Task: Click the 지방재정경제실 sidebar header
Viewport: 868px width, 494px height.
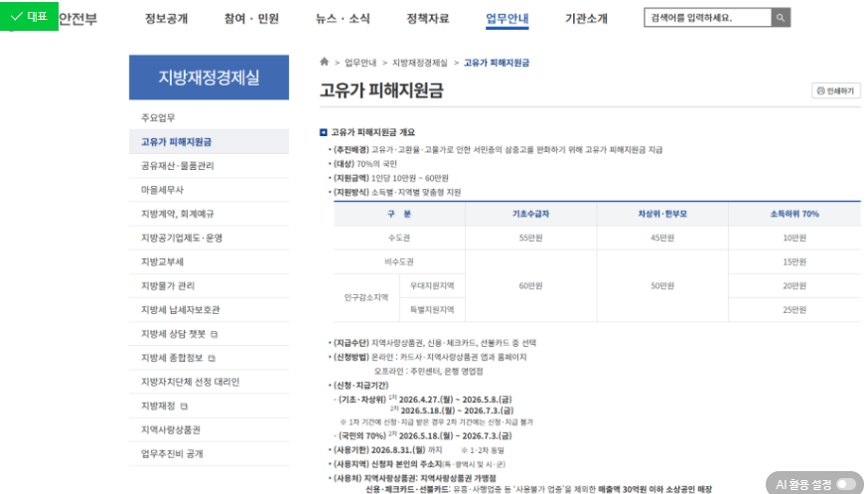Action: tap(210, 78)
